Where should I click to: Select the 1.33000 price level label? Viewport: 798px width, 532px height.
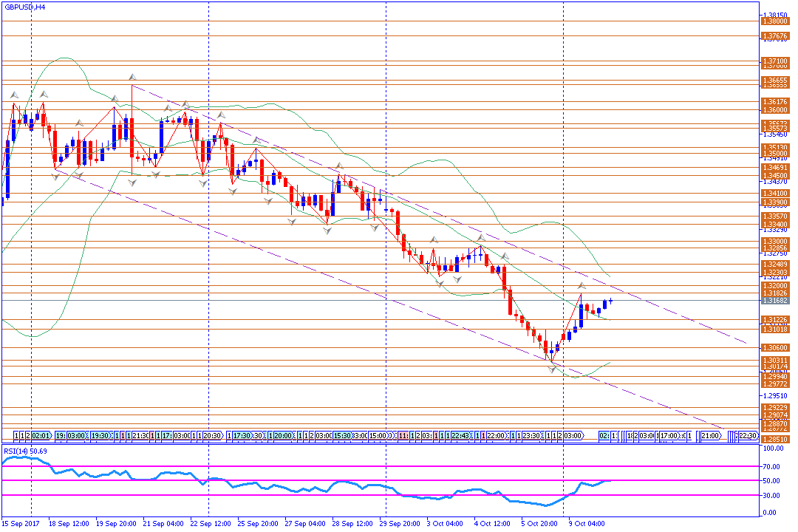tap(775, 242)
